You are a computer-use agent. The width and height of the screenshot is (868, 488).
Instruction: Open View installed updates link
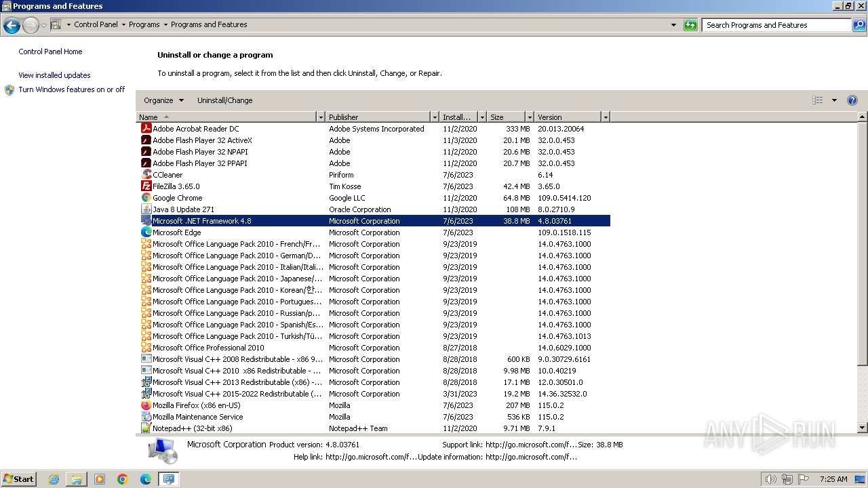tap(54, 75)
